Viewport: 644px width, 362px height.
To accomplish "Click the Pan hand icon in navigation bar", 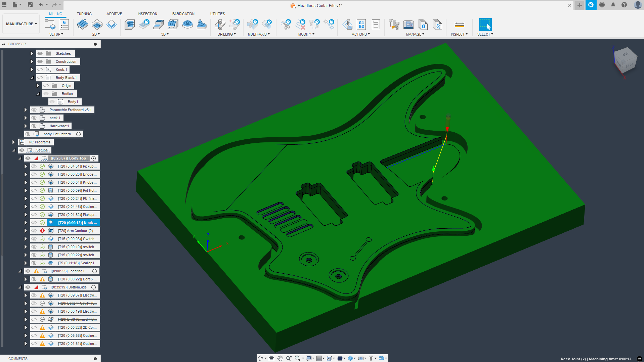I will (x=280, y=358).
